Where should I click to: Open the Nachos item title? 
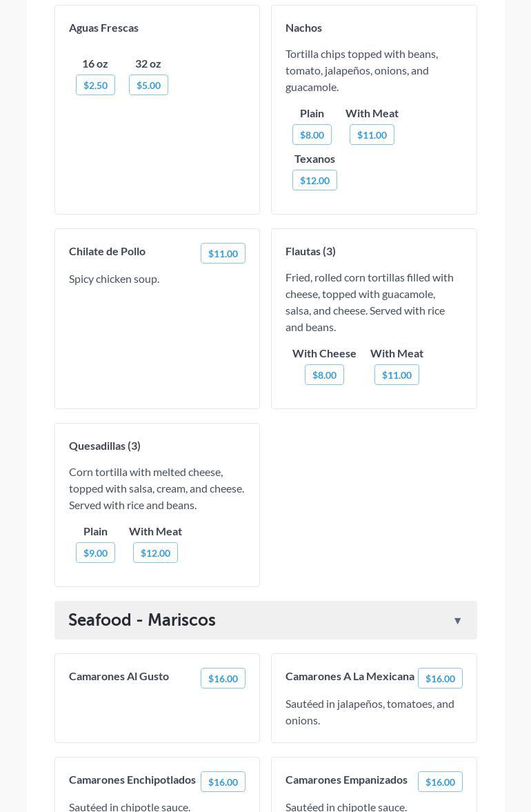click(x=303, y=28)
